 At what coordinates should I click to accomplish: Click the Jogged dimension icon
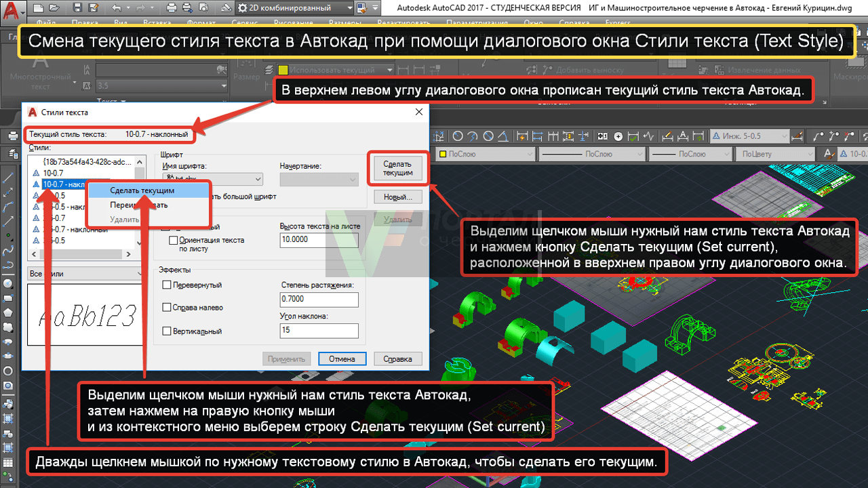474,136
